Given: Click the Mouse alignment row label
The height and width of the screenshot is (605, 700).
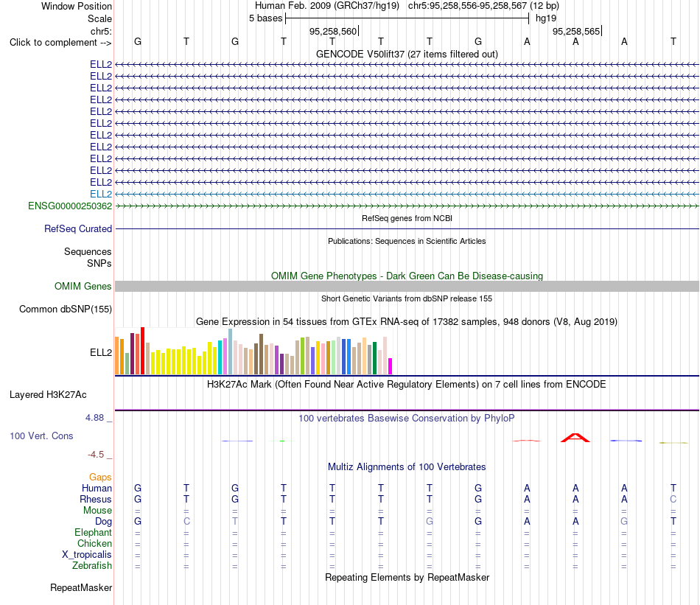Looking at the screenshot, I should (x=97, y=511).
